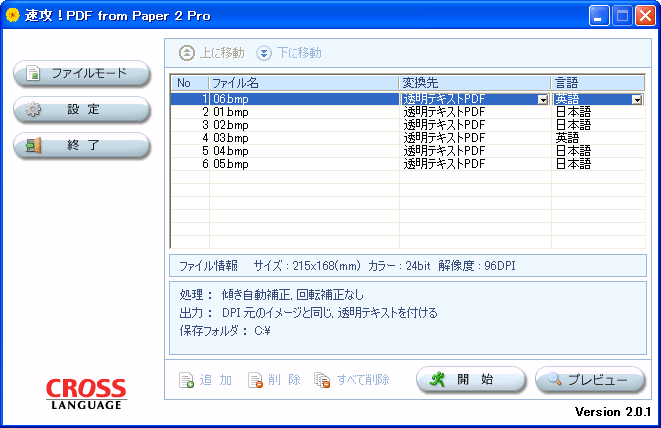Open the 変換先 dropdown for 06.bmp
This screenshot has width=661, height=428.
pos(543,100)
